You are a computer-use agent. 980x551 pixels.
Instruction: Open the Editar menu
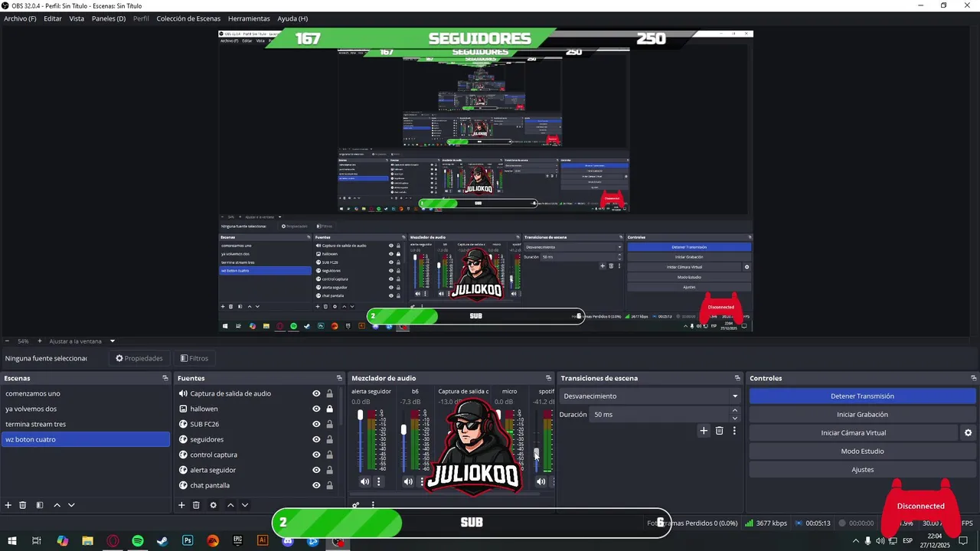pyautogui.click(x=53, y=18)
